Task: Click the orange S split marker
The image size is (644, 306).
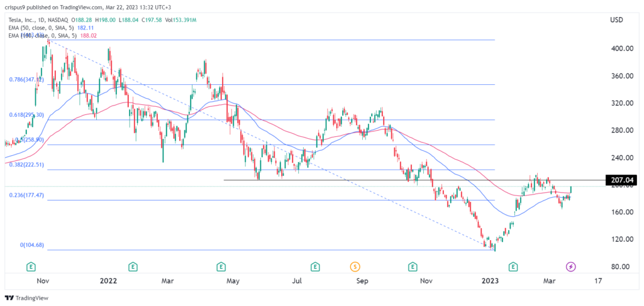Action: (355, 266)
